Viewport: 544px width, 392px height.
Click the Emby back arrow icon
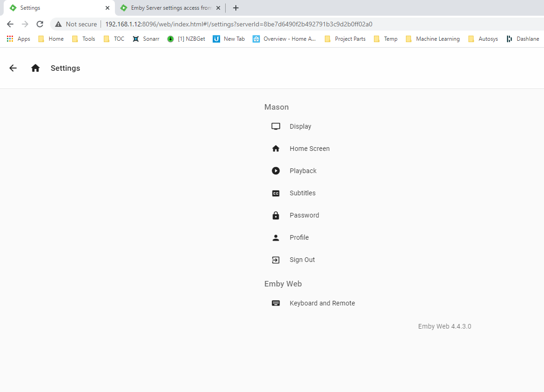pyautogui.click(x=13, y=68)
